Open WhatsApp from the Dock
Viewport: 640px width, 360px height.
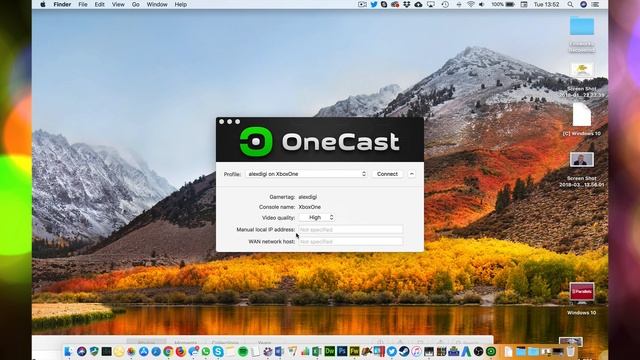click(x=206, y=351)
